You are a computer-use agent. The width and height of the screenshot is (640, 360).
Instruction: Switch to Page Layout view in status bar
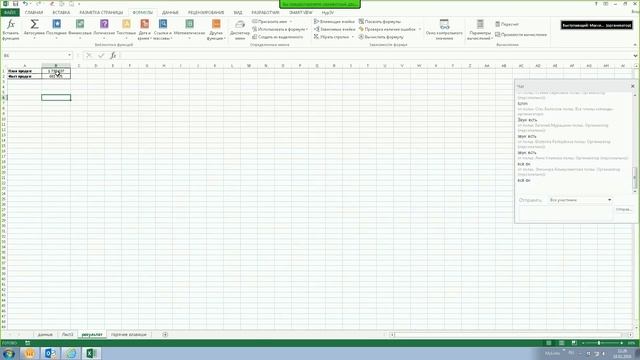[x=562, y=343]
